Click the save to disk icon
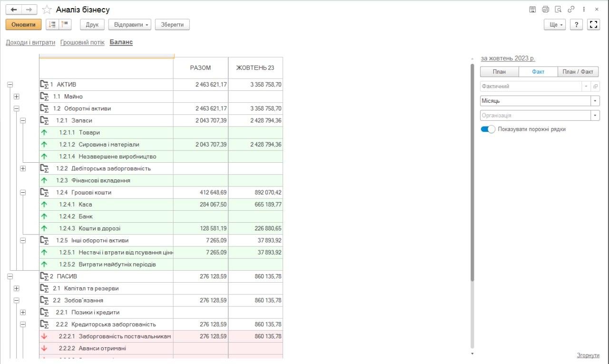Viewport: 609px width, 364px height. point(532,9)
